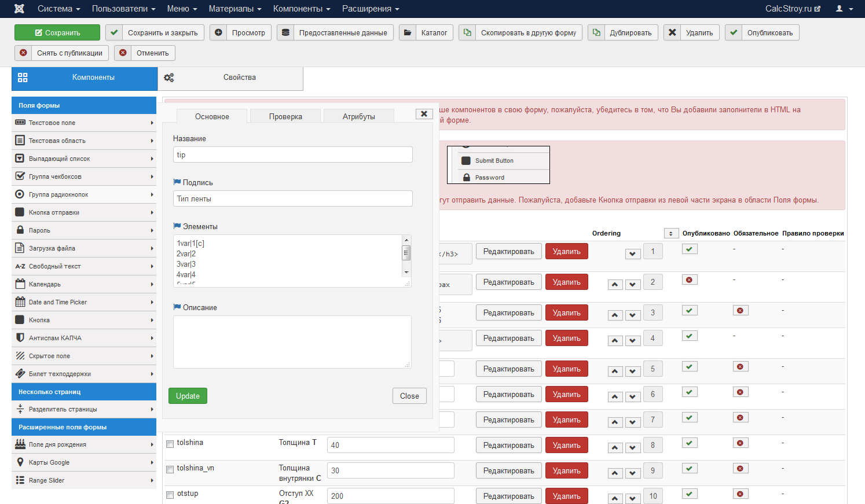The height and width of the screenshot is (504, 865).
Task: Switch to the Атрибуты tab
Action: (359, 116)
